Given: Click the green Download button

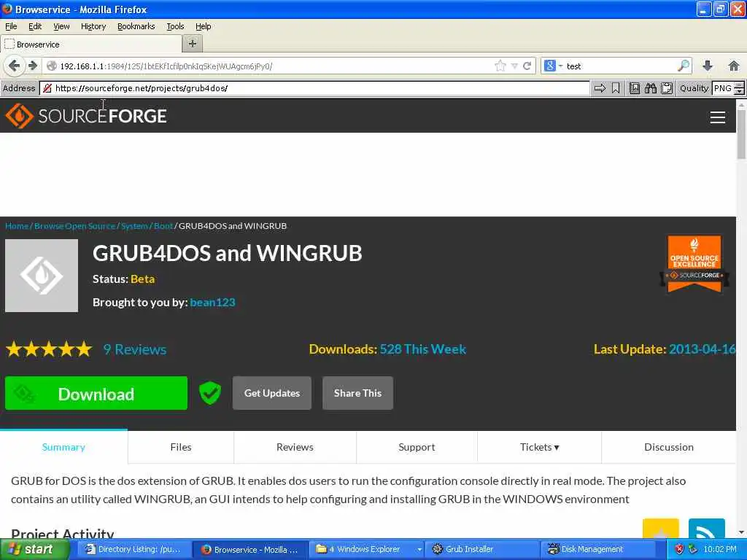Looking at the screenshot, I should [96, 393].
